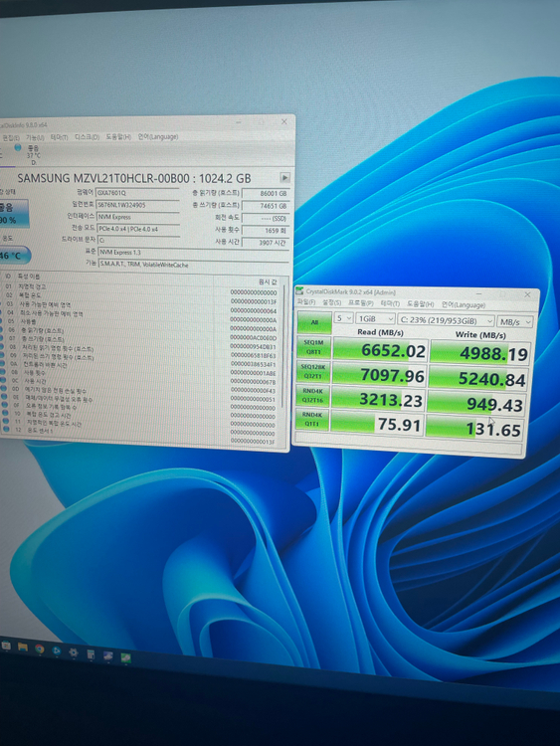Viewport: 560px width, 746px height.
Task: Open File Explorer from the taskbar
Action: 22,647
